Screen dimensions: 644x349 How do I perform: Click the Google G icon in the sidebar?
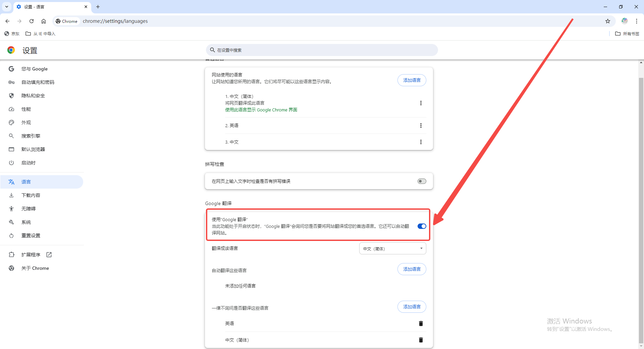pos(11,69)
